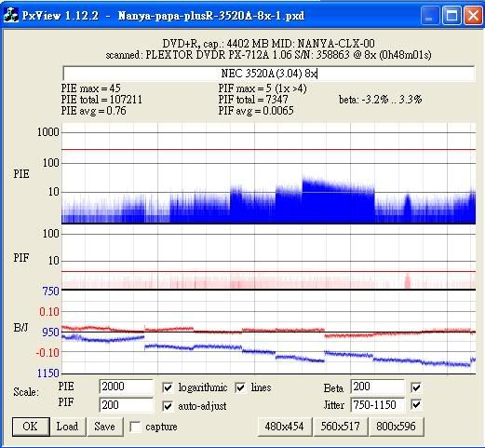
Task: Click the 1000 value on PIE axis
Action: tap(48, 132)
